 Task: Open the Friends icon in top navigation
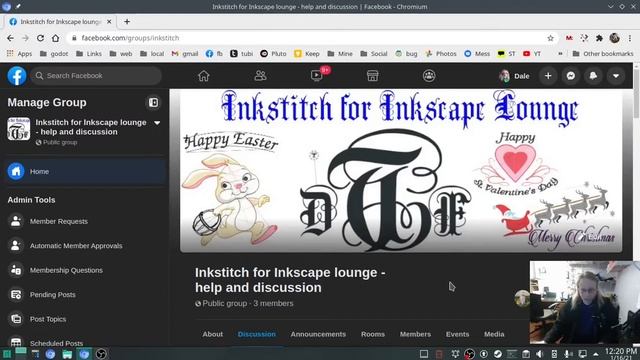click(x=260, y=76)
